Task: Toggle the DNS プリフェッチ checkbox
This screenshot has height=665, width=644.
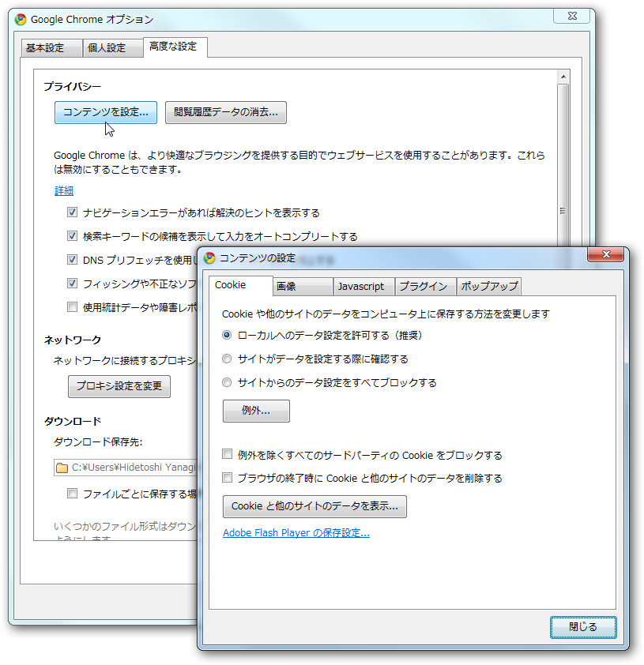Action: click(x=72, y=260)
